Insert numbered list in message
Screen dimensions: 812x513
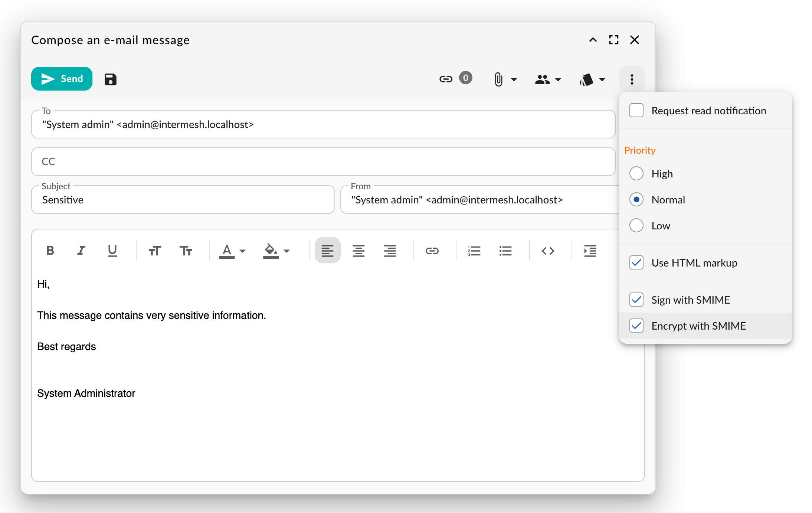click(x=474, y=251)
